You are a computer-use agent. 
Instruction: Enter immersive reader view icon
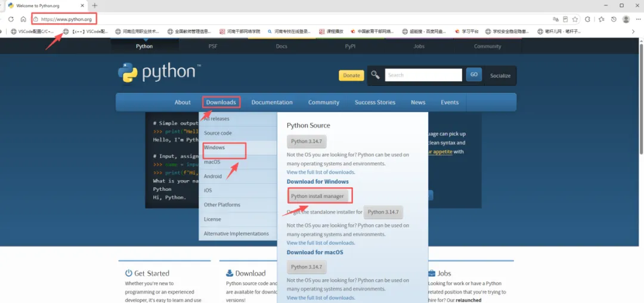tap(565, 19)
